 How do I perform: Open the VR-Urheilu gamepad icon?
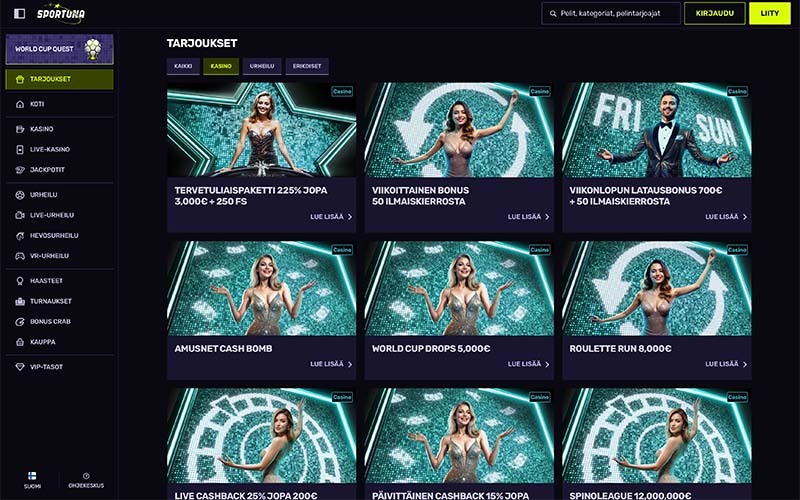click(20, 256)
